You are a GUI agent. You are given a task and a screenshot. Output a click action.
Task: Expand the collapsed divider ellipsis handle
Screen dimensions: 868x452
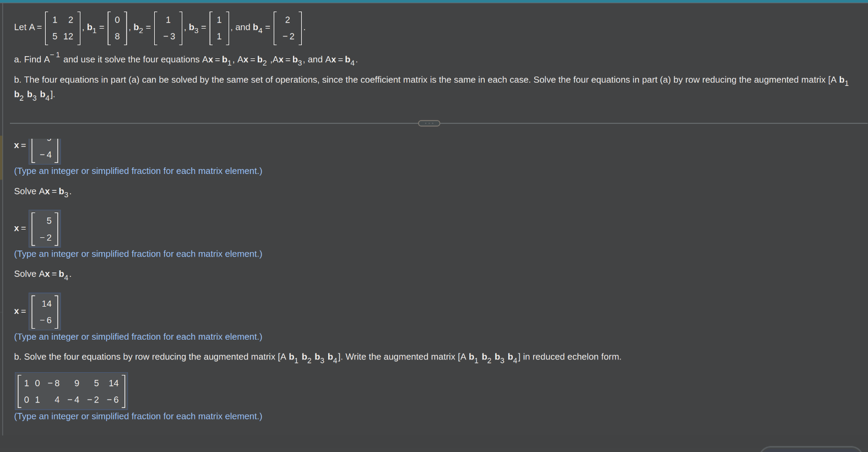429,123
